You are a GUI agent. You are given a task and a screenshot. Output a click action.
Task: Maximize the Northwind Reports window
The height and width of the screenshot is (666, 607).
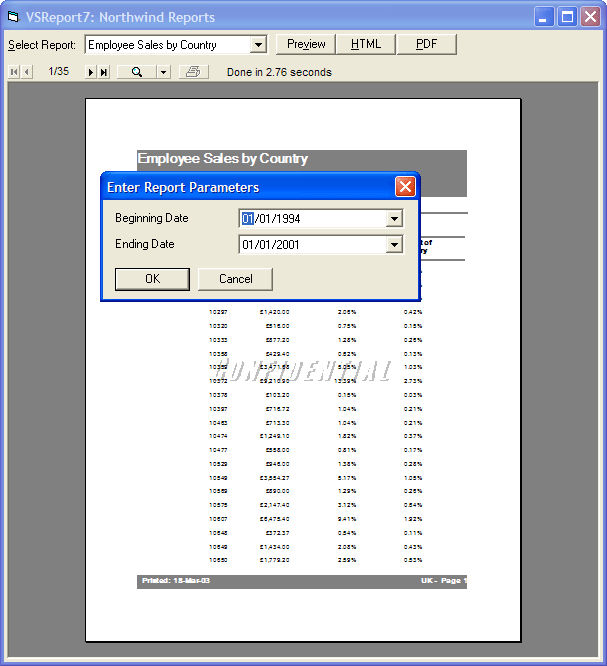[567, 17]
